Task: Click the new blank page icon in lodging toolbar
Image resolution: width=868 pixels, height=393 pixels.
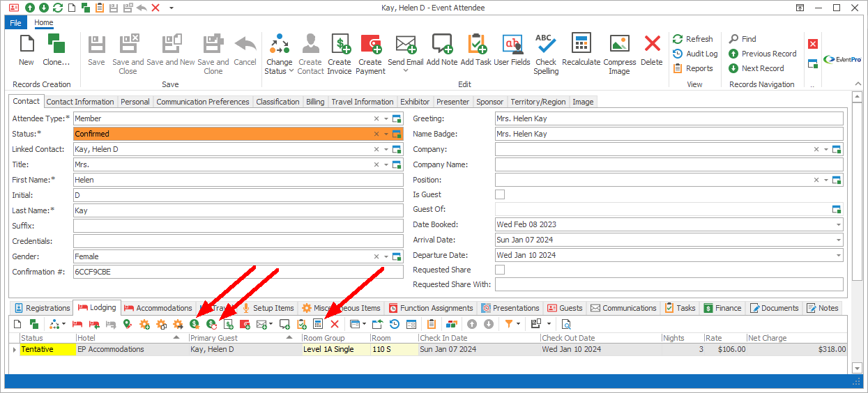Action: (x=17, y=324)
